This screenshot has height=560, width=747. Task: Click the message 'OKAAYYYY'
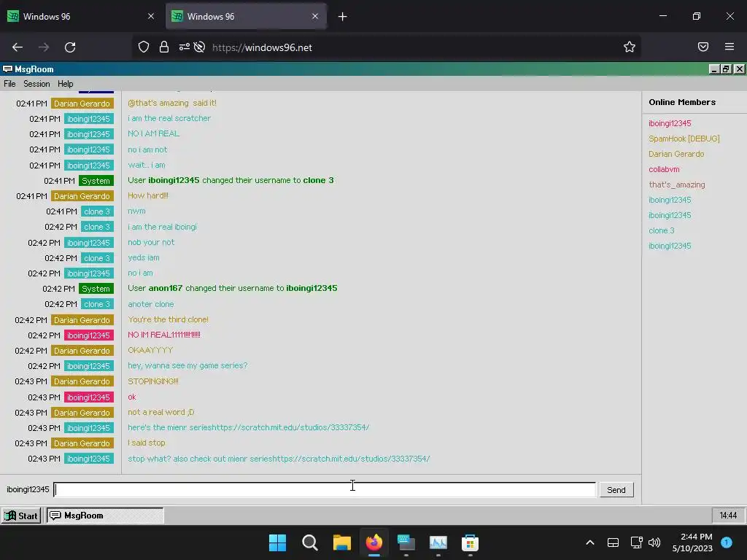click(150, 351)
